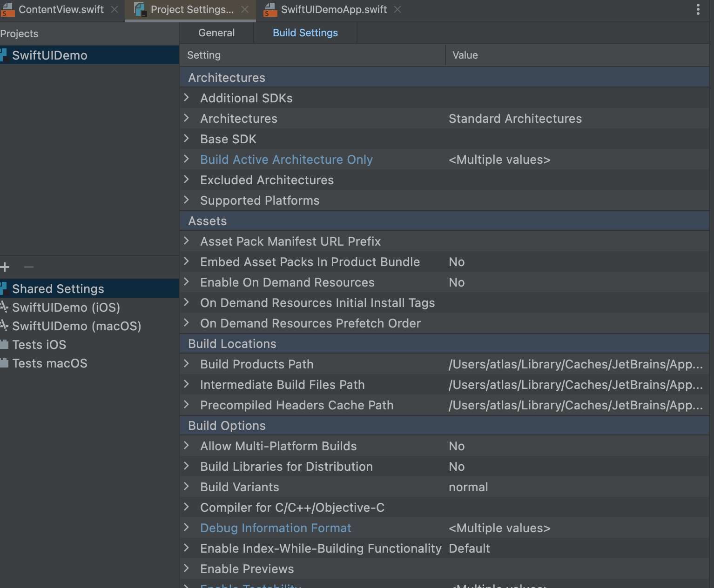Click the Build Options section header

click(x=445, y=426)
